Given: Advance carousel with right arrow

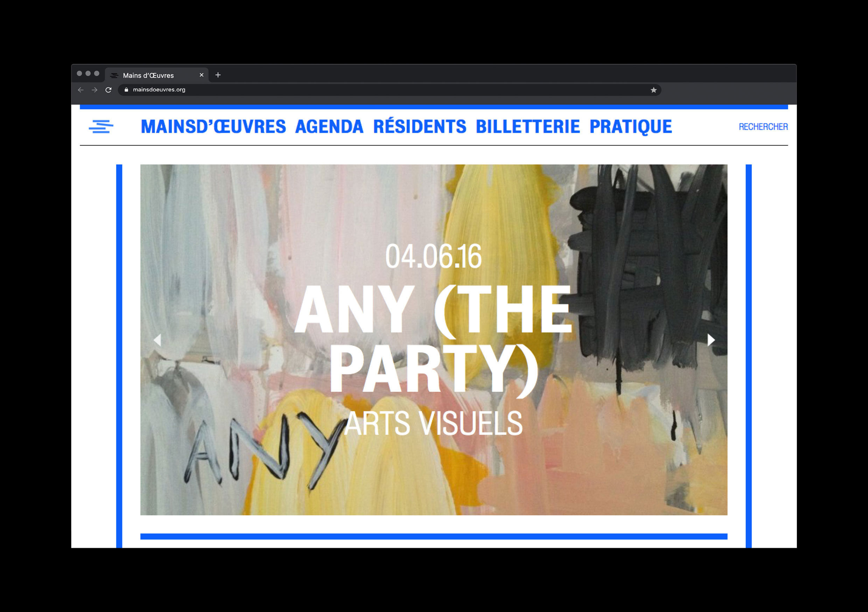Looking at the screenshot, I should coord(711,340).
